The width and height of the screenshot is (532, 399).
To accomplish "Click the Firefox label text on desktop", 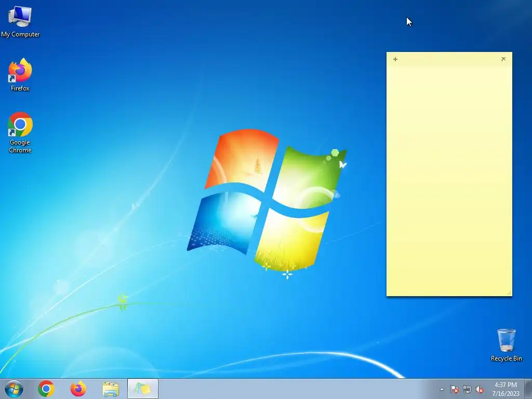I will pos(20,88).
